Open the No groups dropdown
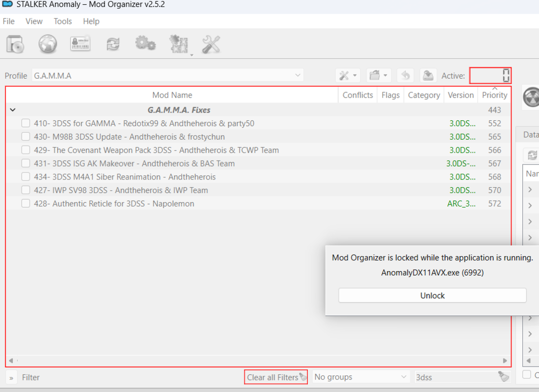 click(361, 377)
